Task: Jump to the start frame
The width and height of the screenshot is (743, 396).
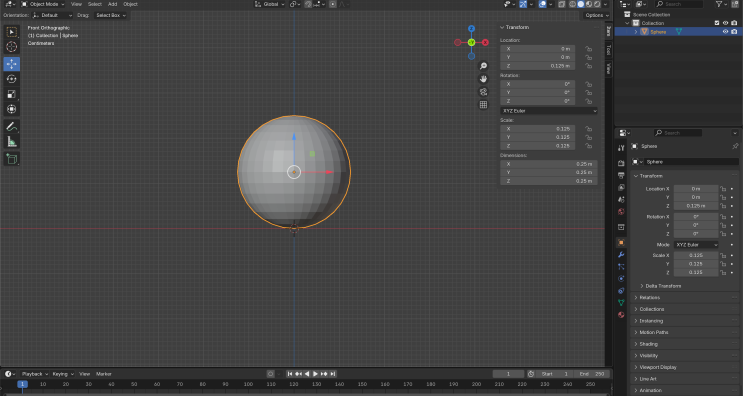Action: click(290, 374)
